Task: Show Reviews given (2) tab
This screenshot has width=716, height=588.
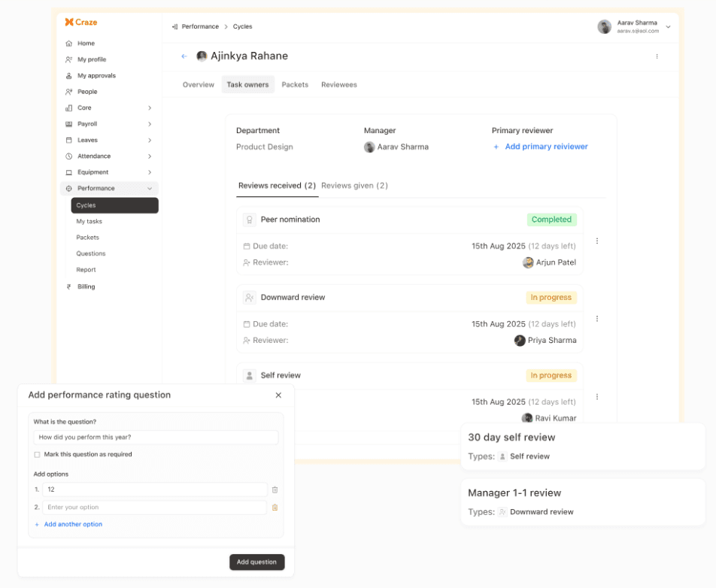Action: [354, 186]
